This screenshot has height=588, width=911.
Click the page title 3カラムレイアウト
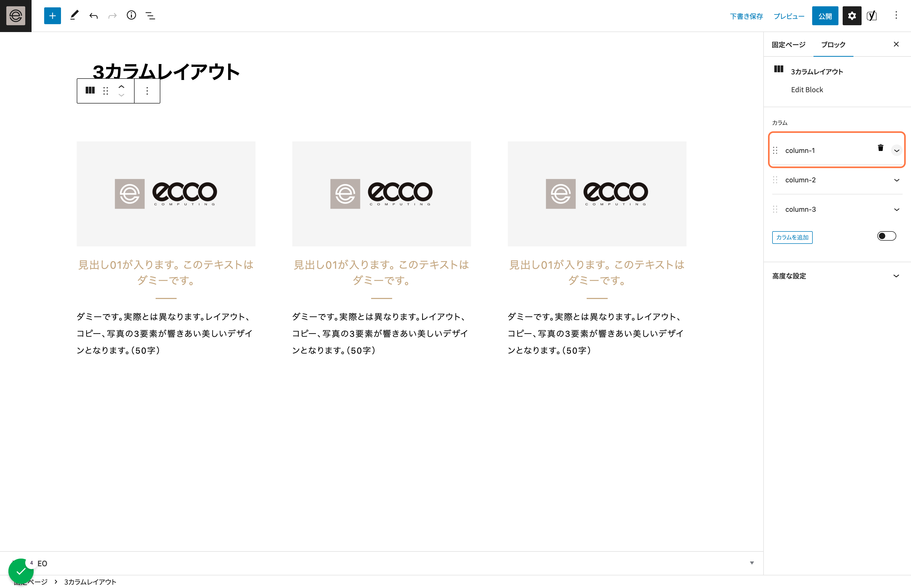(166, 72)
